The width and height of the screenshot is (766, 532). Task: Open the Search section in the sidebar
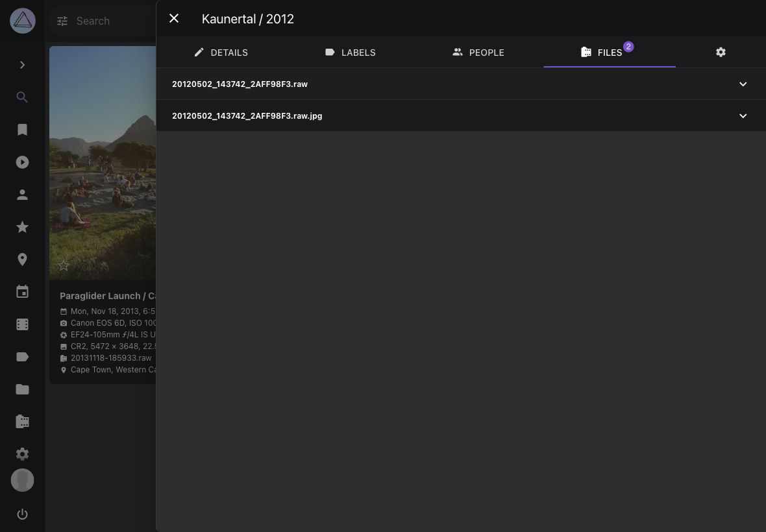(x=22, y=97)
